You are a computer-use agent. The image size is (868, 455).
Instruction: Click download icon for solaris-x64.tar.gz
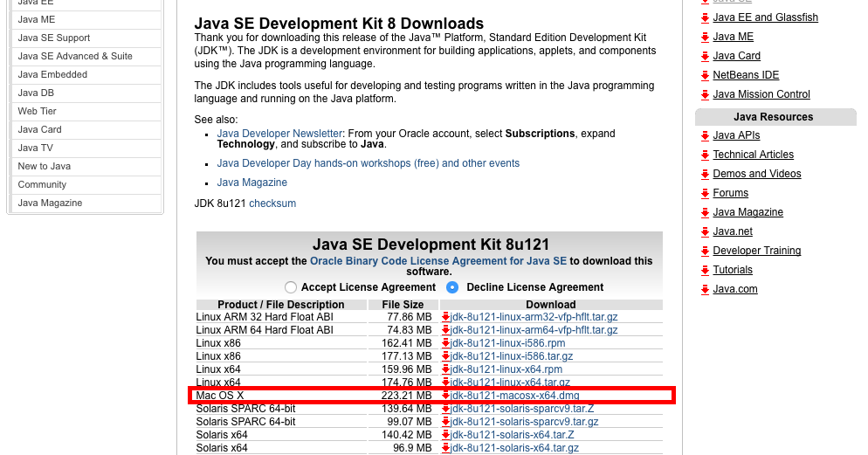[445, 448]
